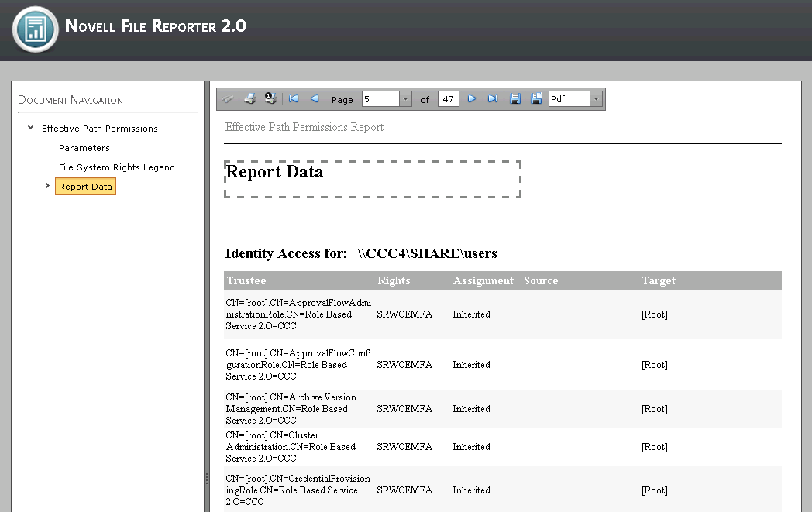The width and height of the screenshot is (812, 512).
Task: Click the page number field showing 5
Action: coord(380,99)
